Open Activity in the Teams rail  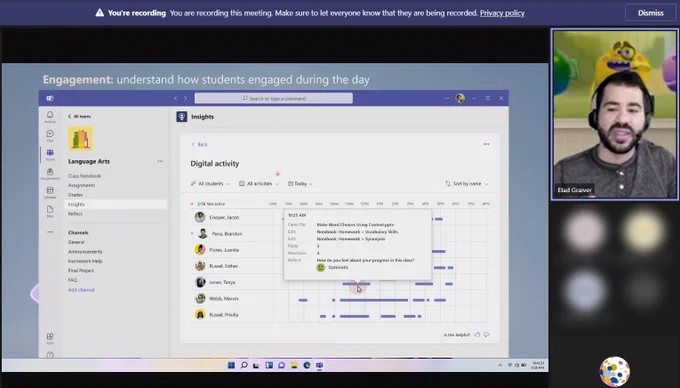coord(50,117)
